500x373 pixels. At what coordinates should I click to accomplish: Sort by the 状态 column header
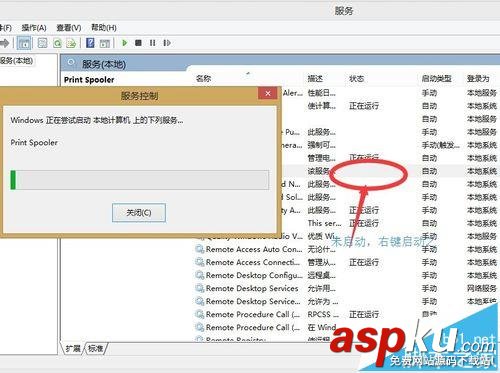click(x=356, y=79)
